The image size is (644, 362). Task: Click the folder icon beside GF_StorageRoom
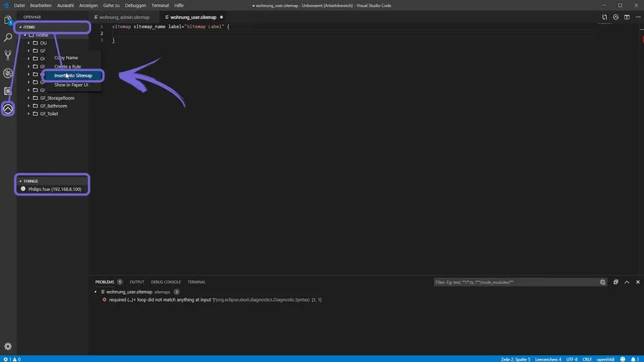point(35,98)
